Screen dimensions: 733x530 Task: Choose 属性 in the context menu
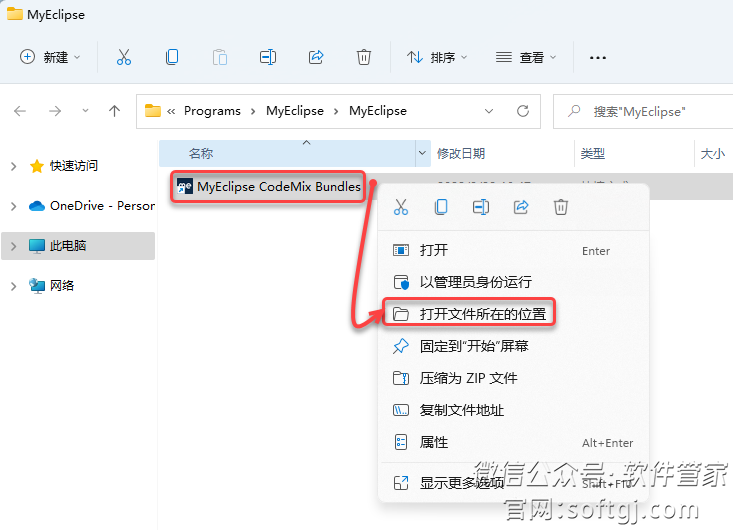click(513, 442)
